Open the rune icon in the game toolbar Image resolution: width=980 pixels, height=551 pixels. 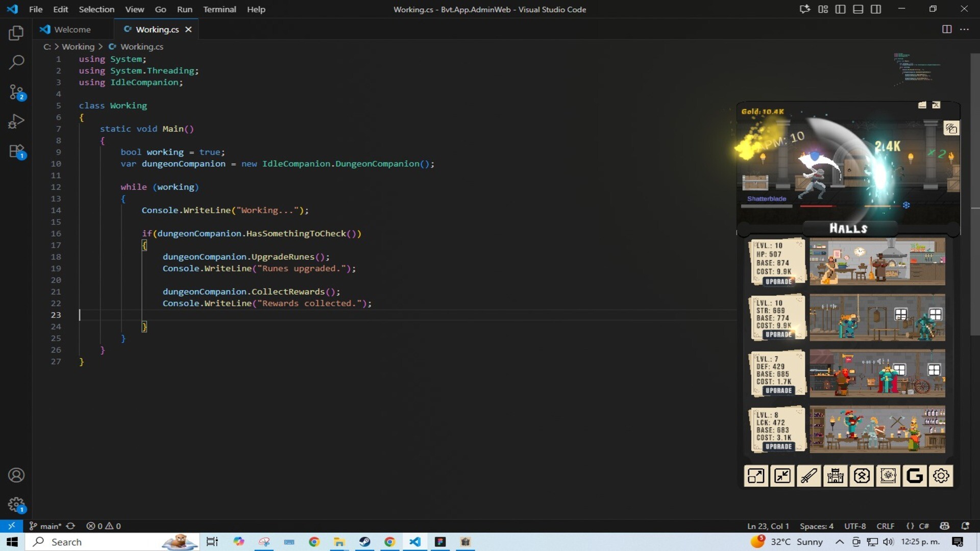862,476
